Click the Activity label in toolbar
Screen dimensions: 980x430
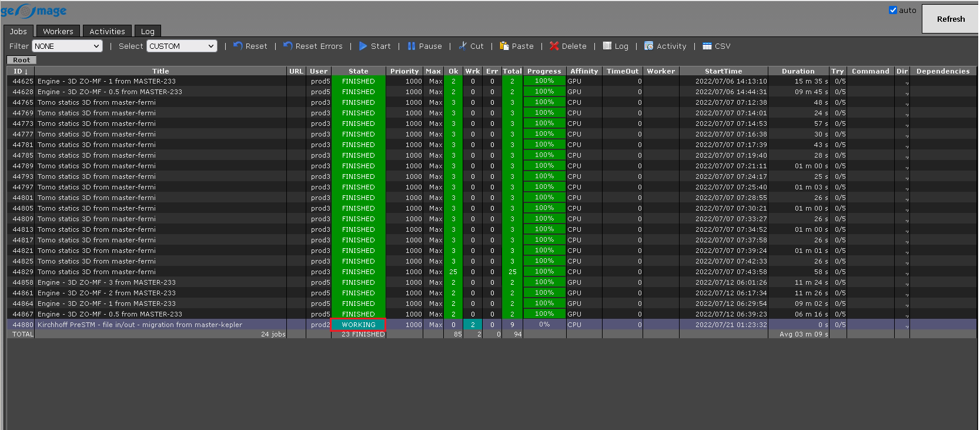pyautogui.click(x=671, y=46)
